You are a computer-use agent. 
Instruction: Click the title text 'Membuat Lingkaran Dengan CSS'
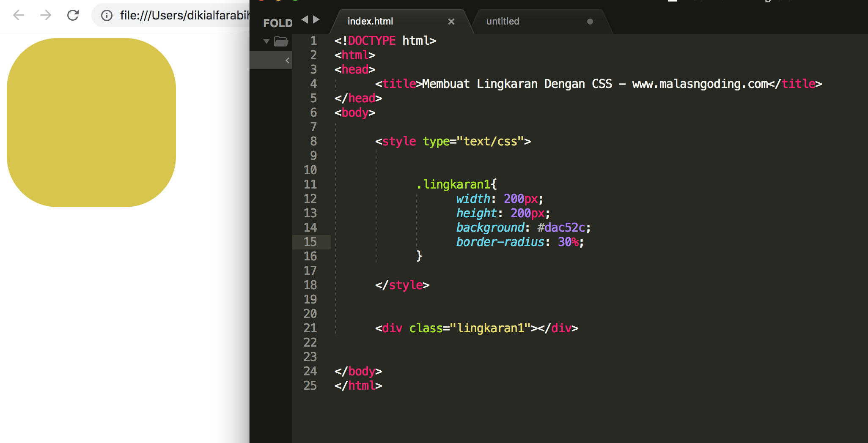(x=517, y=84)
